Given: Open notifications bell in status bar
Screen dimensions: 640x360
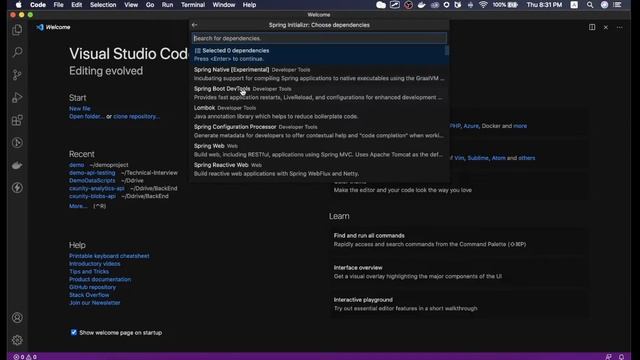Looking at the screenshot, I should pyautogui.click(x=621, y=357).
